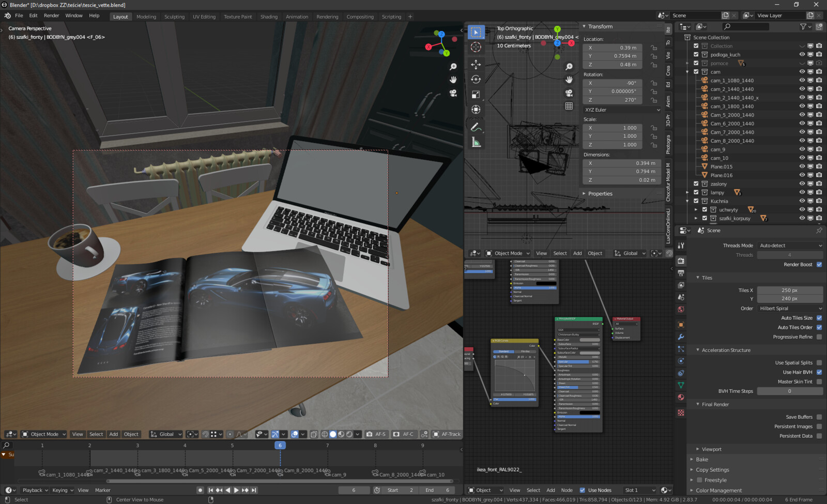Viewport: 827px width, 504px height.
Task: Expand the szafki_korpusy collection in the outliner
Action: (696, 218)
